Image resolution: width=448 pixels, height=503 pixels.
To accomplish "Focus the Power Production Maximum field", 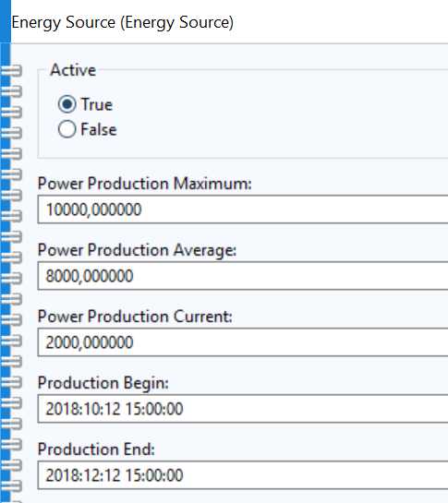I will pos(243,210).
